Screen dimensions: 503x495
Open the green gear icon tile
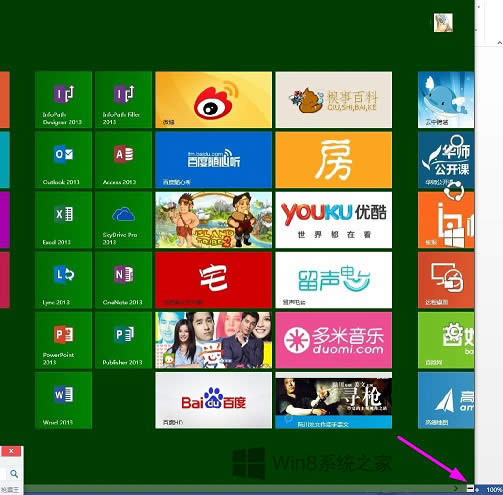[x=446, y=340]
